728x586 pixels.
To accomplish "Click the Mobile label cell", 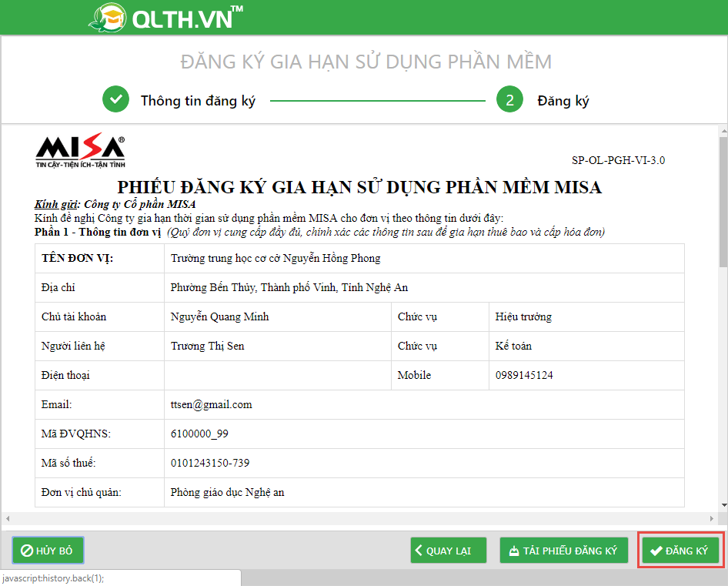I will coord(440,376).
